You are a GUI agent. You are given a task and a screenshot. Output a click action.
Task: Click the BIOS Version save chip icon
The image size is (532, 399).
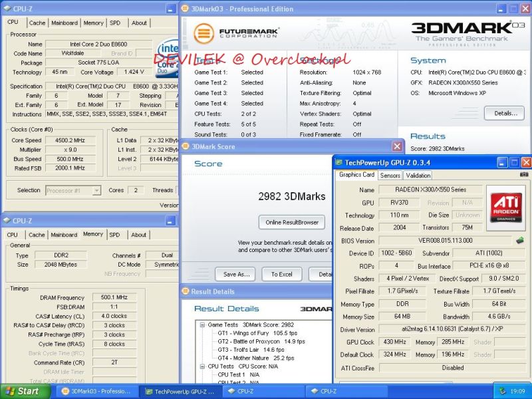[519, 241]
